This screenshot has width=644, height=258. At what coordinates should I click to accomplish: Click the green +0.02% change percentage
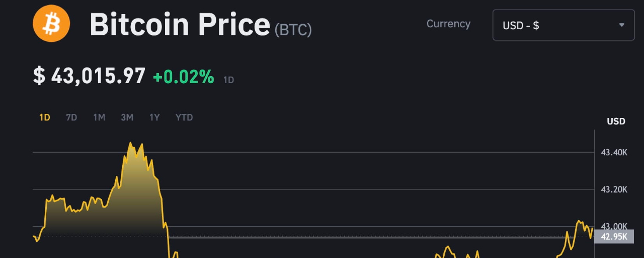[x=184, y=77]
